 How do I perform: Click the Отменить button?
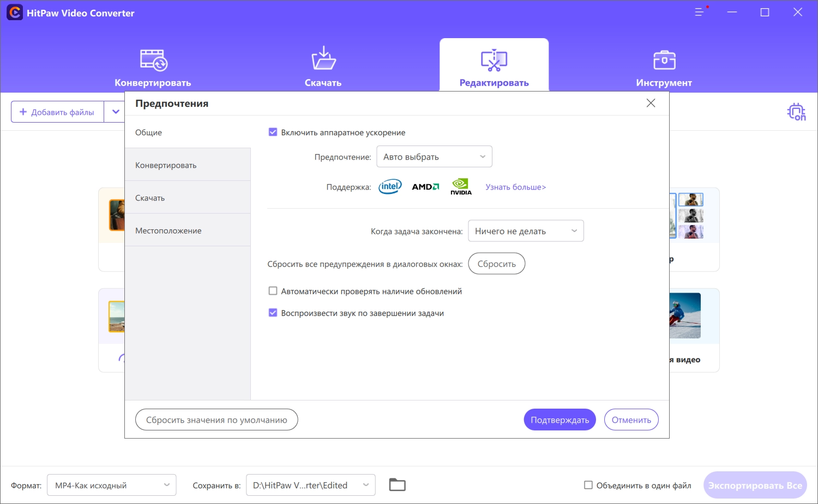click(x=631, y=420)
